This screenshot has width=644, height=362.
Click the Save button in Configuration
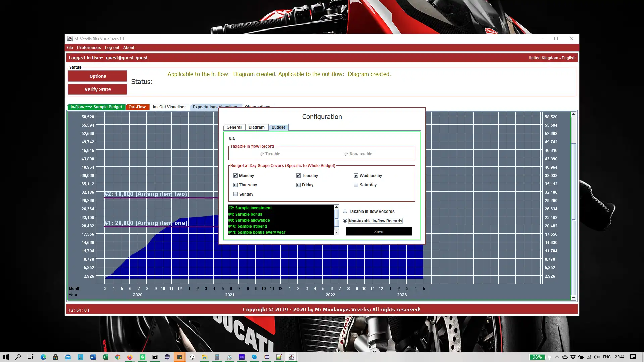(378, 231)
